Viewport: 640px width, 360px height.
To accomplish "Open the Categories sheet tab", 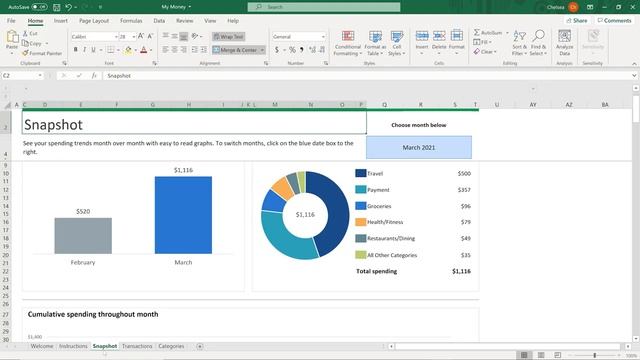I will 171,346.
